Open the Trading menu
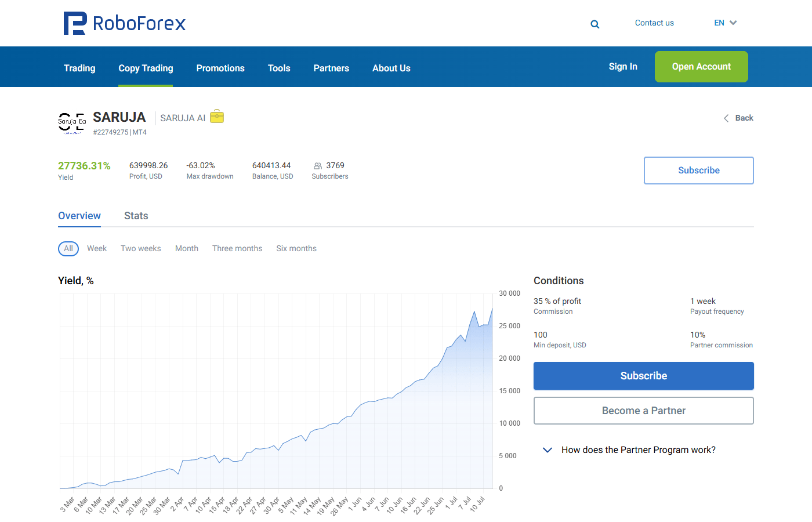Image resolution: width=812 pixels, height=522 pixels. click(x=79, y=68)
